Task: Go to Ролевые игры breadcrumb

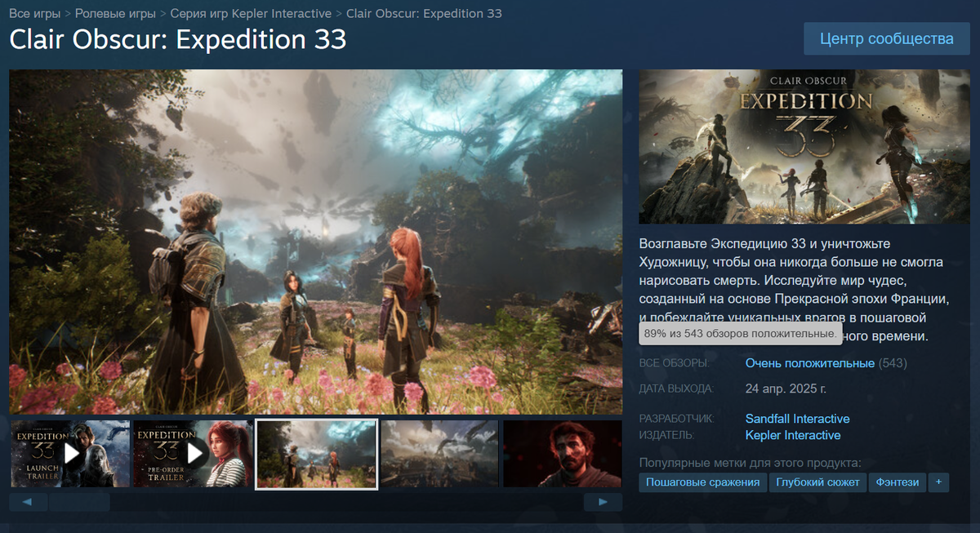Action: [117, 14]
